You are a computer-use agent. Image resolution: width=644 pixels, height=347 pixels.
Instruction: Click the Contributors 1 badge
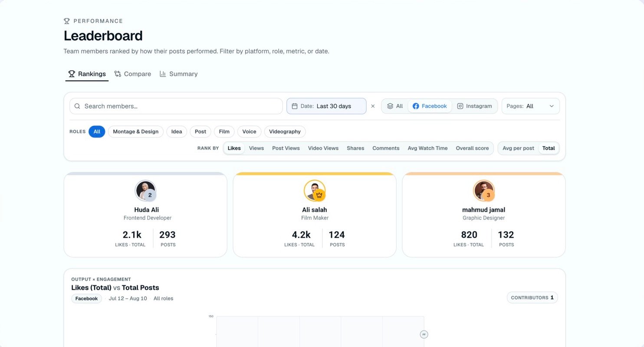[532, 298]
